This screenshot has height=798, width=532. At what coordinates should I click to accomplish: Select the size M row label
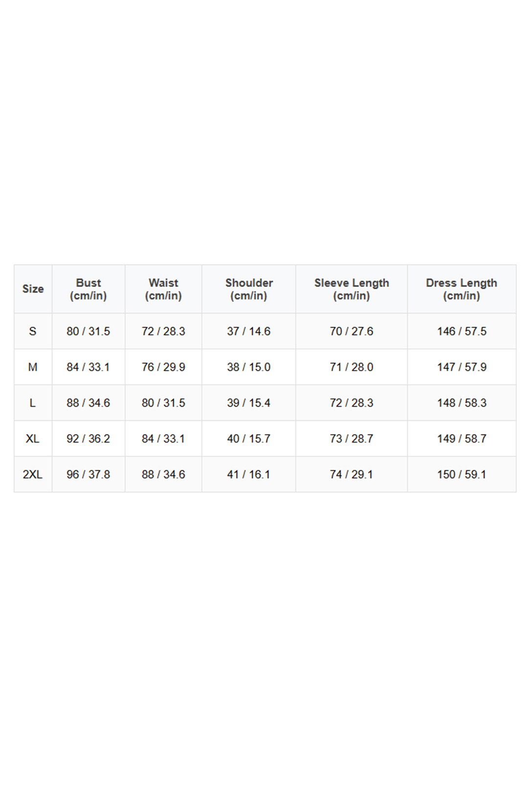pyautogui.click(x=33, y=367)
